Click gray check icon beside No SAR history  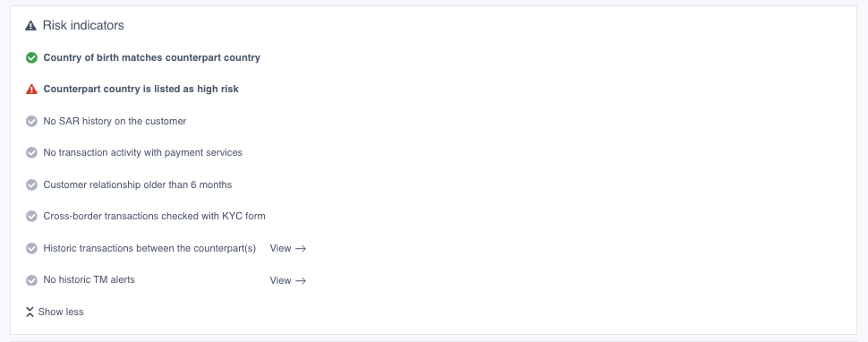tap(31, 121)
